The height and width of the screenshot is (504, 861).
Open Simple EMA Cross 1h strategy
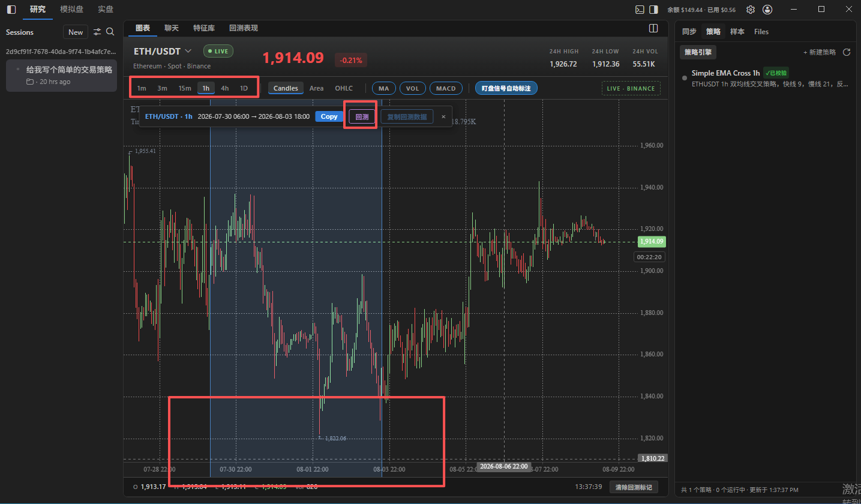pos(765,79)
